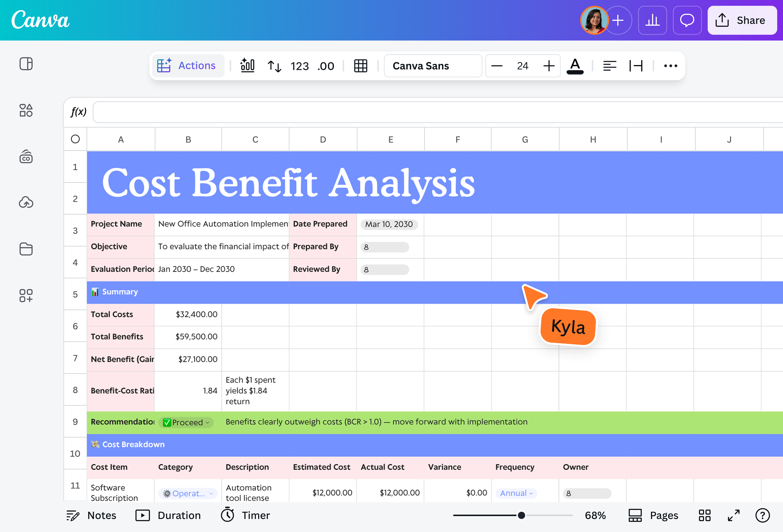The height and width of the screenshot is (532, 783).
Task: Click the Prepared By person chip
Action: pyautogui.click(x=385, y=247)
